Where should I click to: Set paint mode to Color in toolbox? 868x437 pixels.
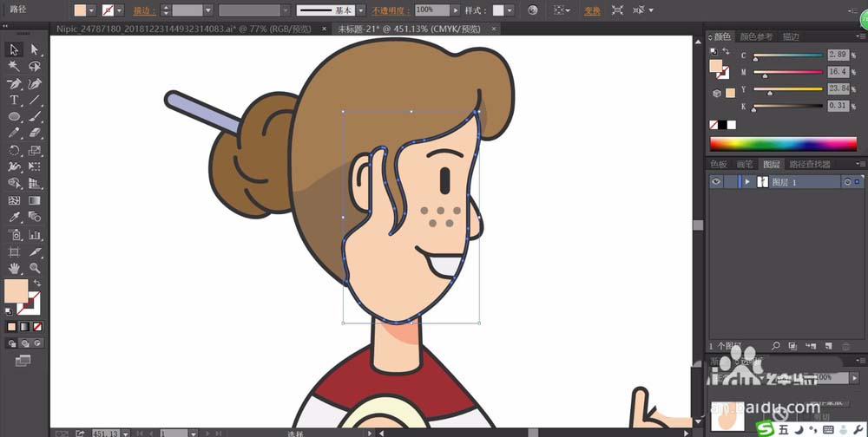(11, 327)
